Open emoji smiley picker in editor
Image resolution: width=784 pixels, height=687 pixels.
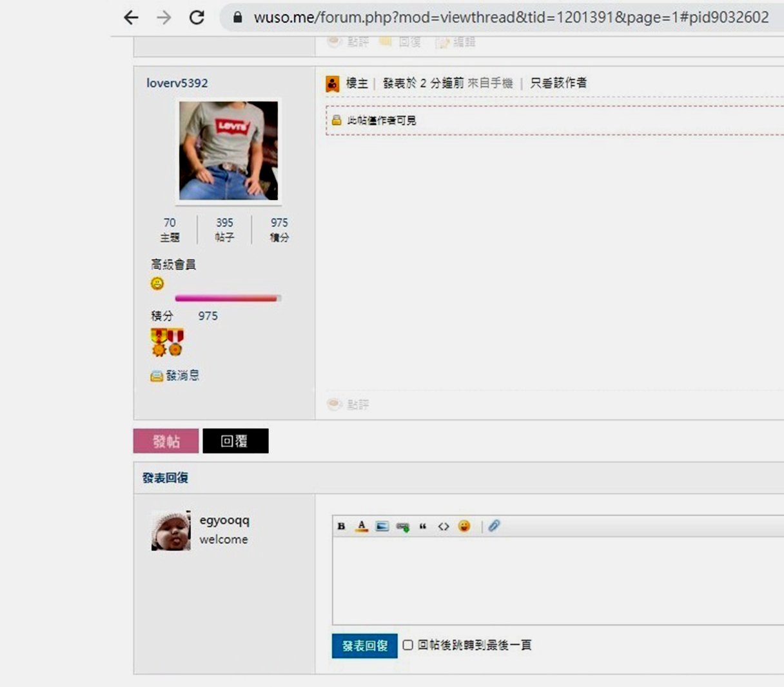coord(464,526)
